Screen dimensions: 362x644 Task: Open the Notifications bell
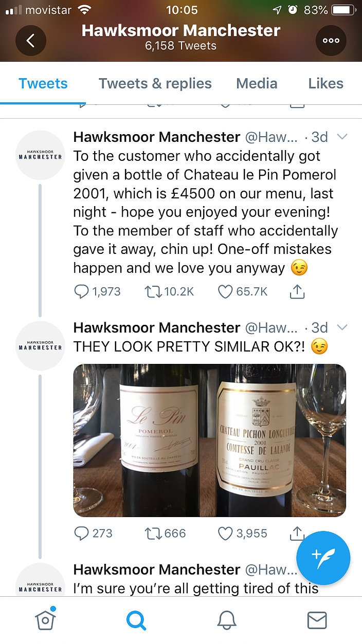click(226, 620)
